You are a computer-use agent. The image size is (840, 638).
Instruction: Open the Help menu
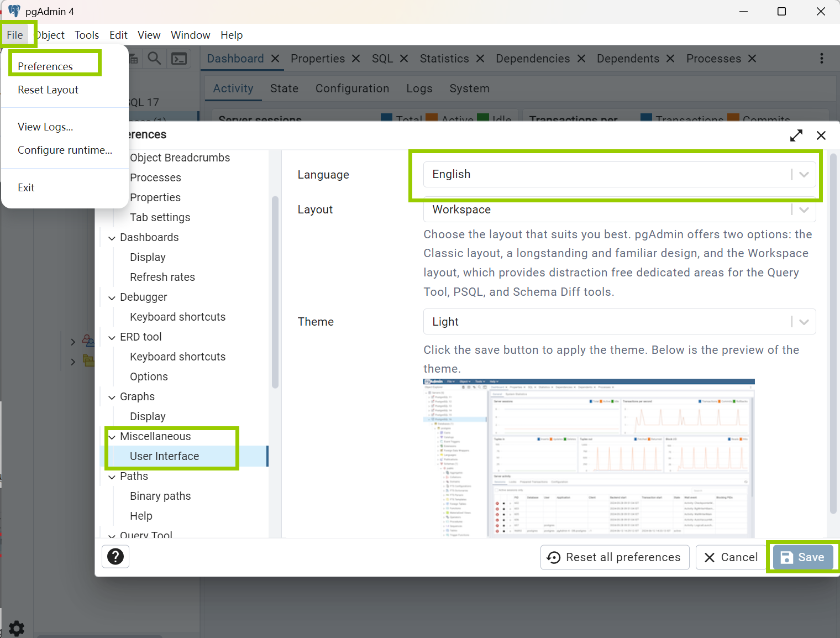click(232, 35)
